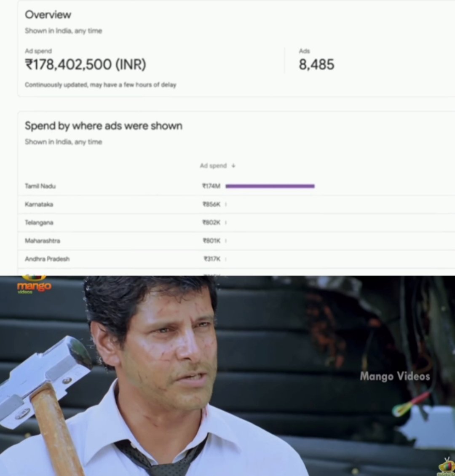
Task: Click the 8,485 ads count
Action: pos(316,64)
